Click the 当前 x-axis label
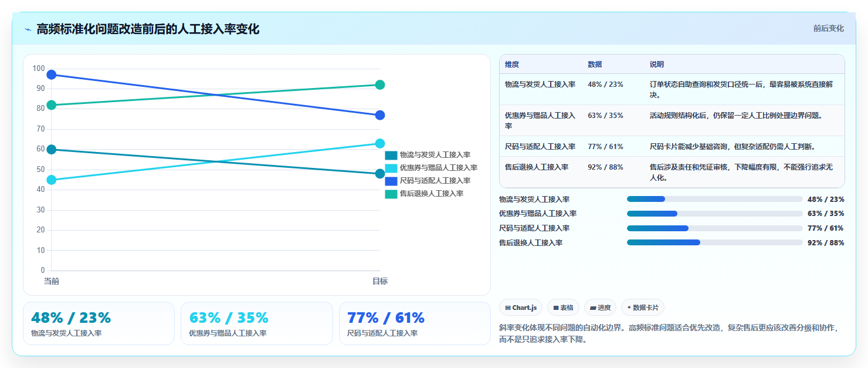This screenshot has width=868, height=368. click(52, 281)
